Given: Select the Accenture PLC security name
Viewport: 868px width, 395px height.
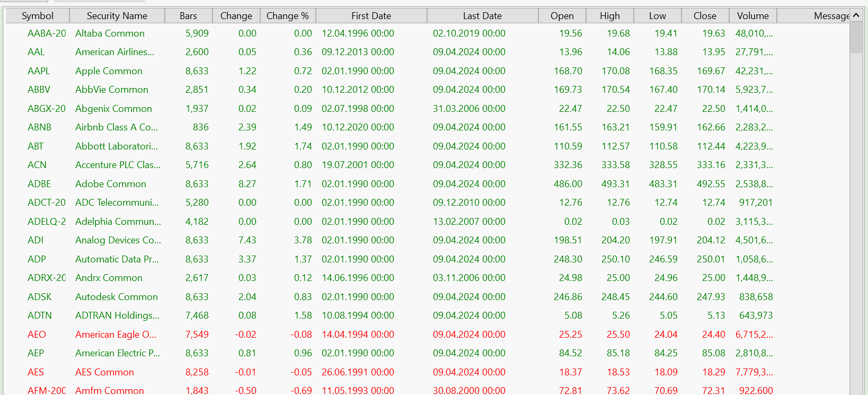Looking at the screenshot, I should [x=118, y=165].
